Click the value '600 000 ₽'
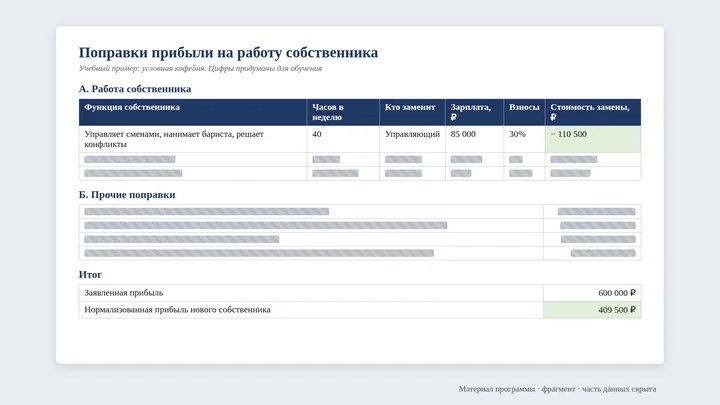The width and height of the screenshot is (720, 405). [617, 293]
